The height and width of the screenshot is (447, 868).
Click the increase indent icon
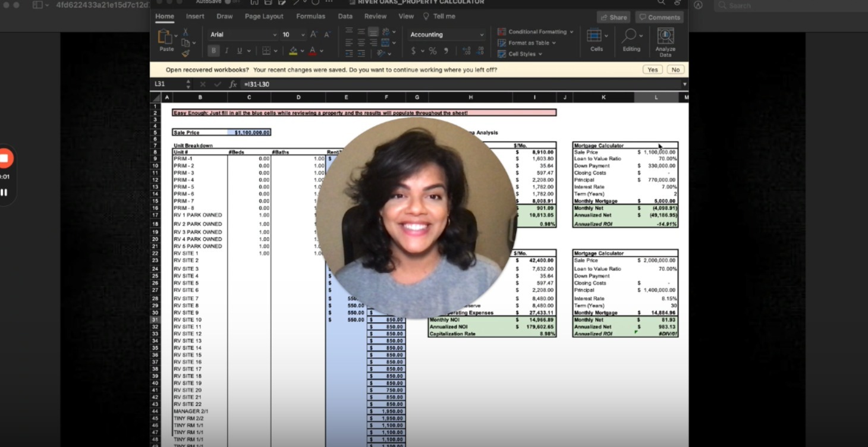[361, 53]
